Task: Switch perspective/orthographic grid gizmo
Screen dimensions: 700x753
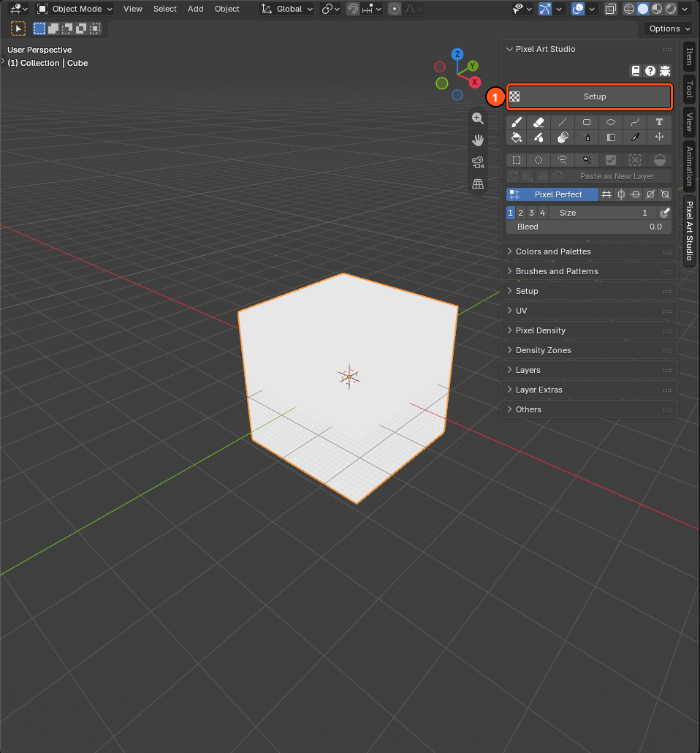Action: (478, 184)
